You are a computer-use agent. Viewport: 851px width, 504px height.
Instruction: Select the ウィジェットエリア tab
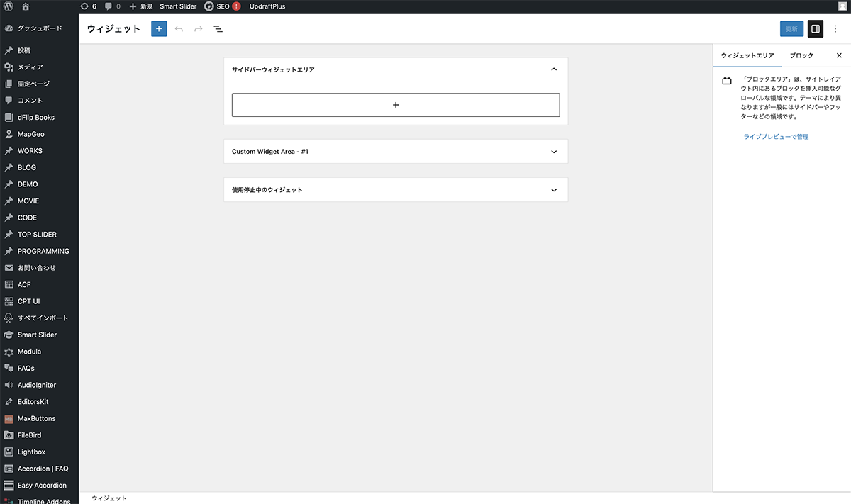747,55
